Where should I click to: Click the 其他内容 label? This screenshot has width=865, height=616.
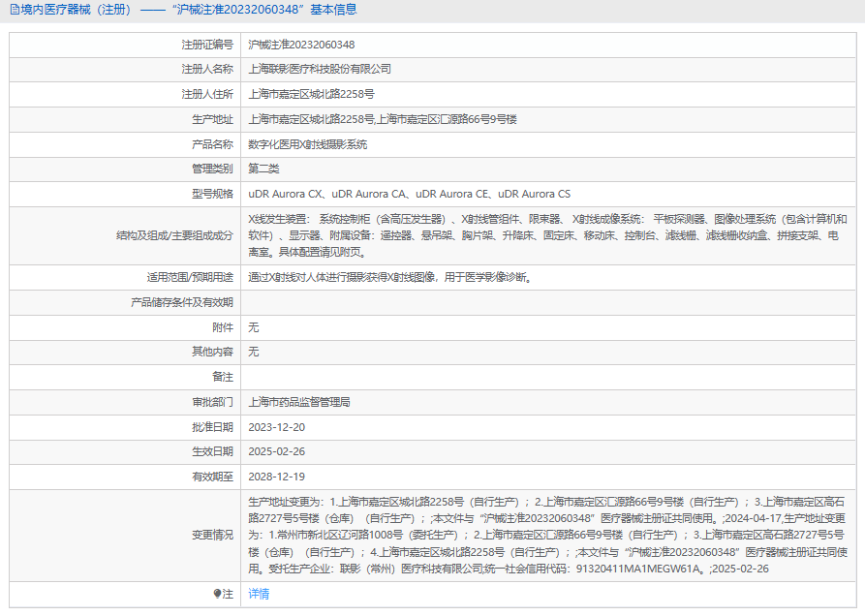(x=212, y=352)
